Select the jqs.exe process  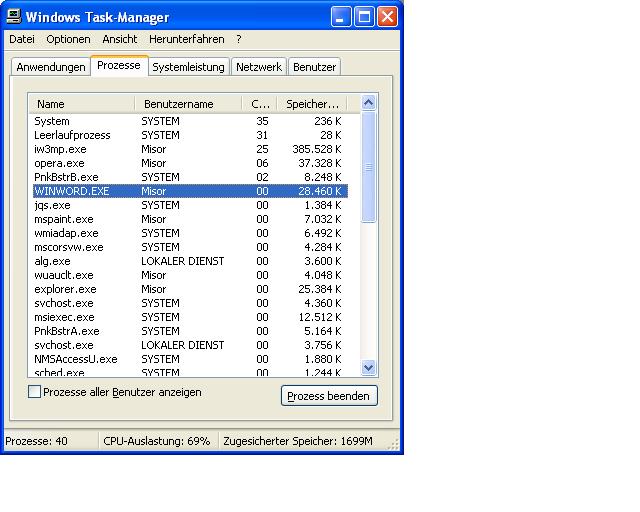pos(190,205)
